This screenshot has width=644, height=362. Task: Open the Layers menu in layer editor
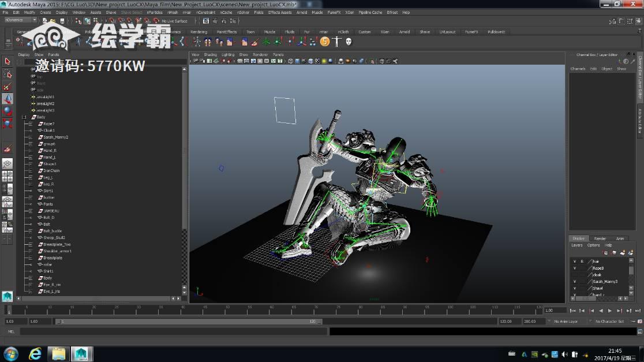click(x=577, y=245)
